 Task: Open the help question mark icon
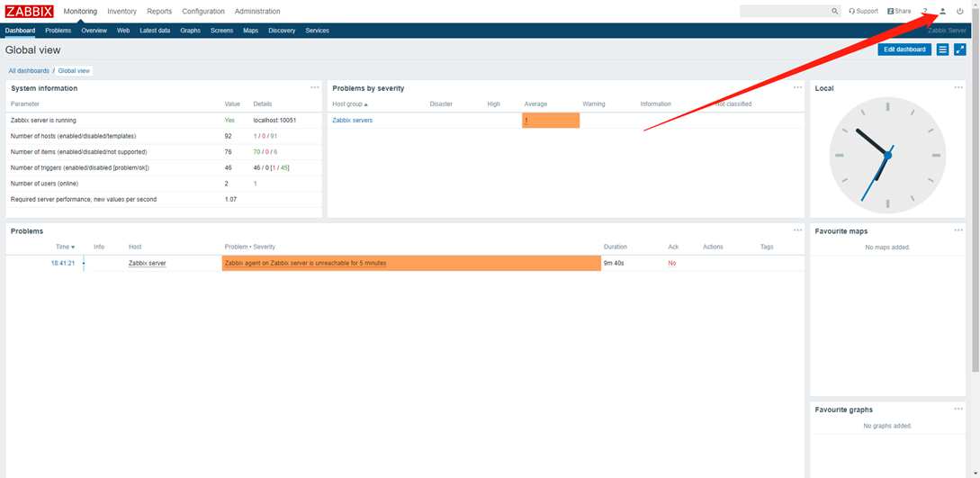pos(924,12)
